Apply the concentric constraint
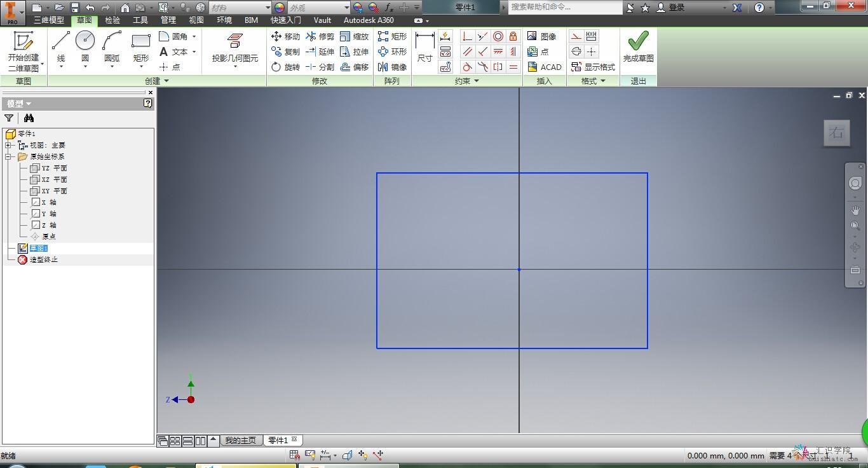868x468 pixels. pos(498,36)
